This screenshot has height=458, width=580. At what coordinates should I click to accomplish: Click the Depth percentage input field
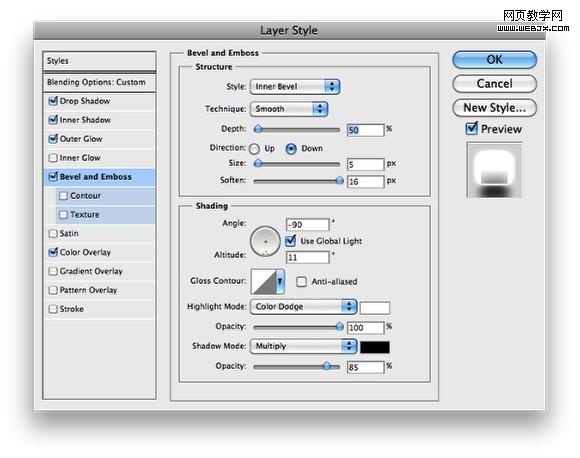[x=365, y=130]
